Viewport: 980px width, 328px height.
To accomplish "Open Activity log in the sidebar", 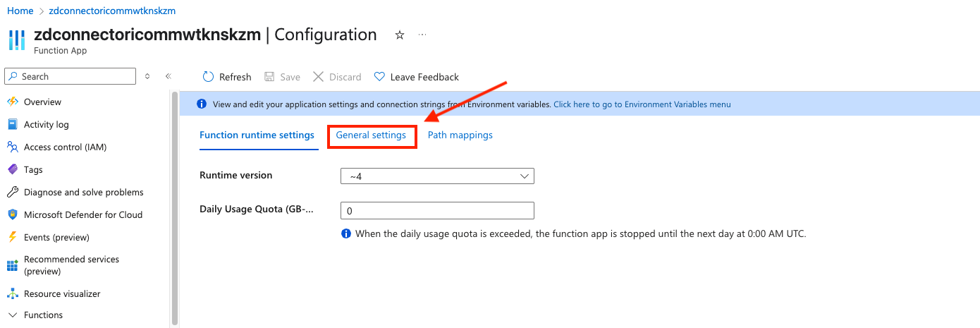I will coord(47,124).
